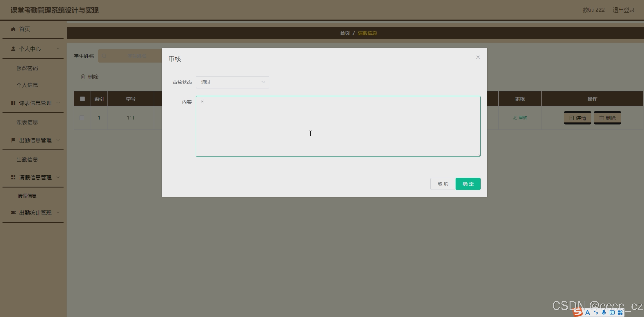This screenshot has height=317, width=644.
Task: Open the 修改密码 menu item
Action: point(27,68)
